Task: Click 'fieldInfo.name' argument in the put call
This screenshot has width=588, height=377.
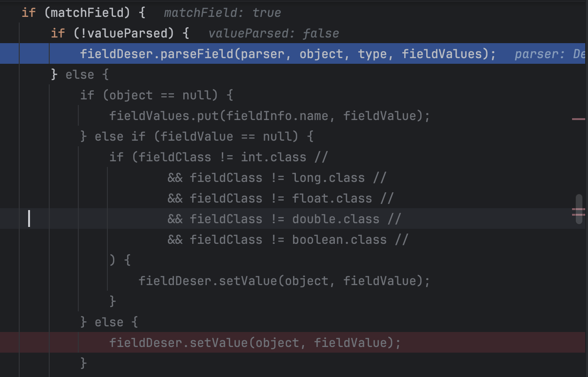Action: tap(277, 116)
